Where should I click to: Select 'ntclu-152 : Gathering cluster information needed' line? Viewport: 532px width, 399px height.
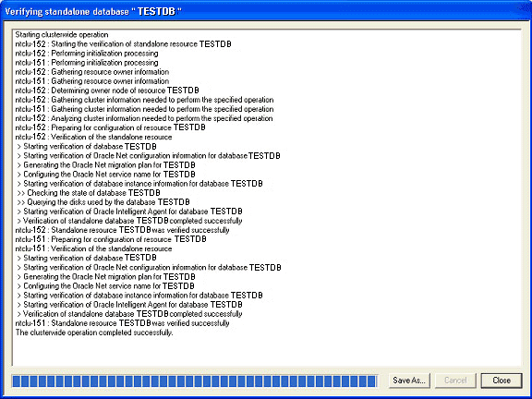pos(144,100)
